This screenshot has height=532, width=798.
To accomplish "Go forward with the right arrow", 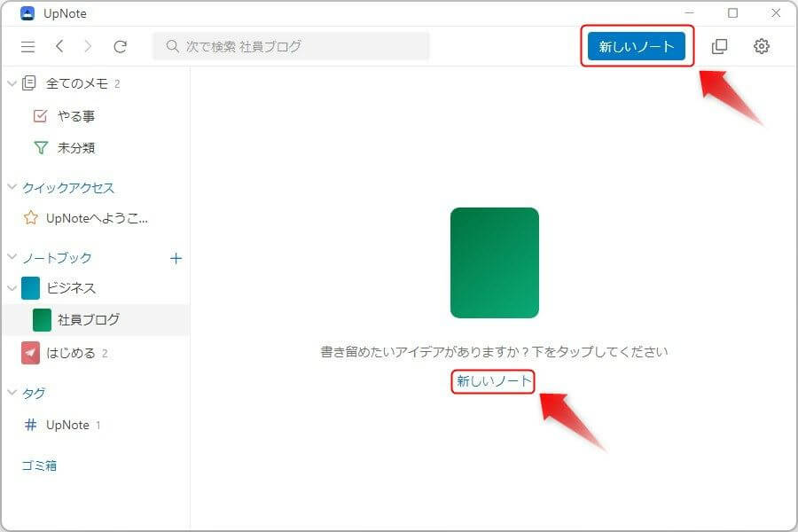I will tap(88, 46).
